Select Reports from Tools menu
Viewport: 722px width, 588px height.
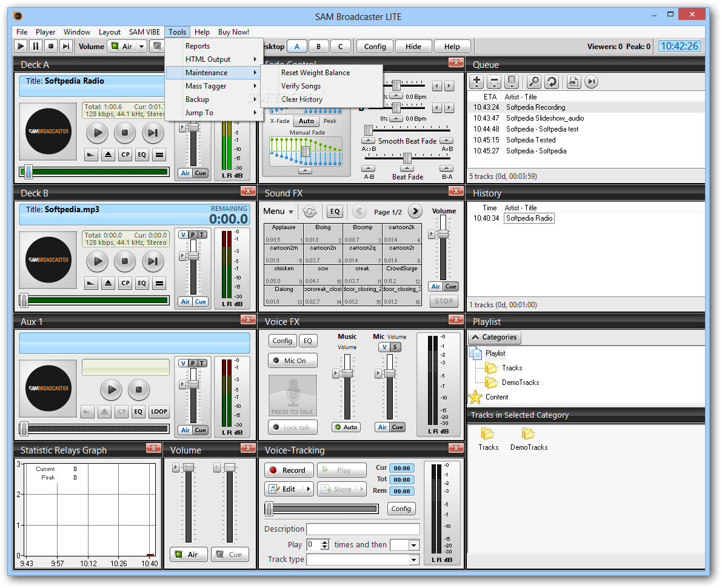coord(214,46)
